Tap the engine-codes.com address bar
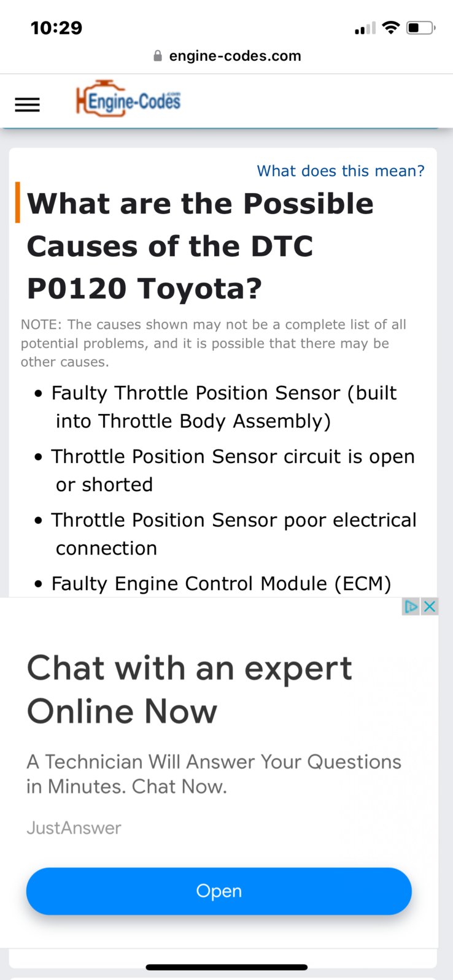Viewport: 453px width, 980px height. pyautogui.click(x=226, y=56)
